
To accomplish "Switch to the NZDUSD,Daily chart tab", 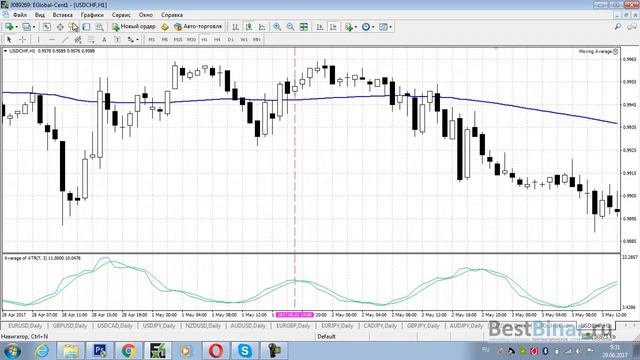I will coord(203,326).
